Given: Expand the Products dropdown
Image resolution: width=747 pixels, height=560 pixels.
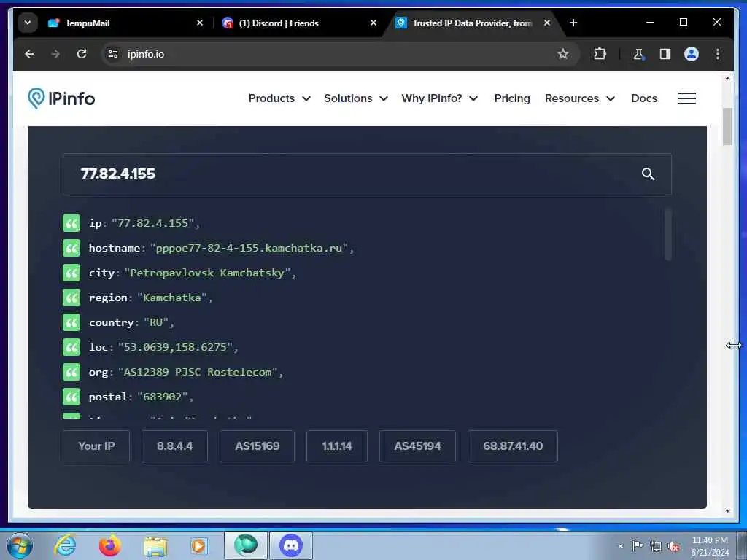Looking at the screenshot, I should coord(279,98).
